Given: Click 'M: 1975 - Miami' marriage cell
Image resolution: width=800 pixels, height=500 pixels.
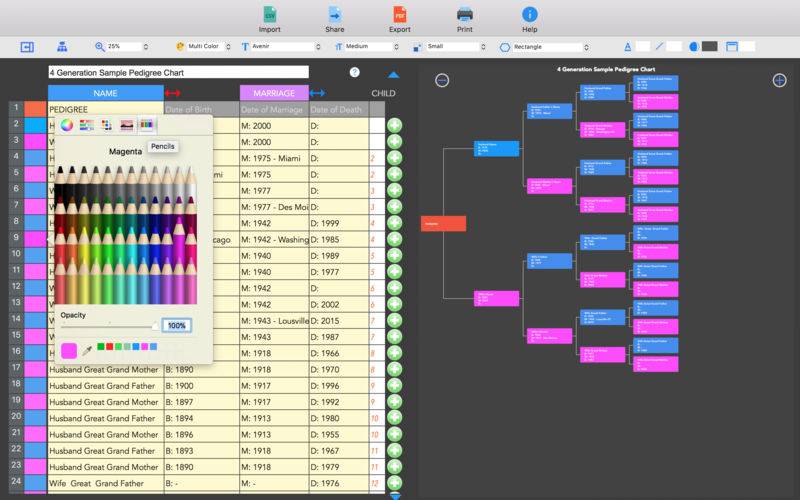Looking at the screenshot, I should click(274, 158).
